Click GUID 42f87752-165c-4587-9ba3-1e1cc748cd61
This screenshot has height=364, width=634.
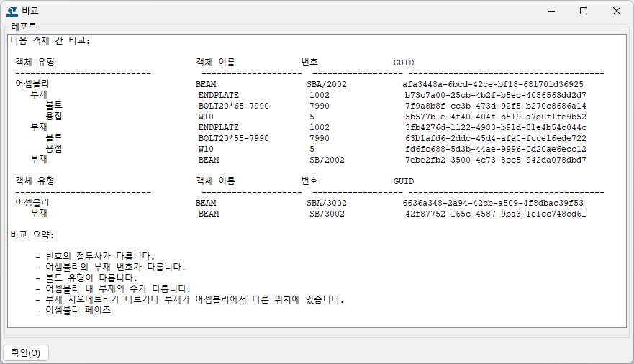pyautogui.click(x=496, y=214)
